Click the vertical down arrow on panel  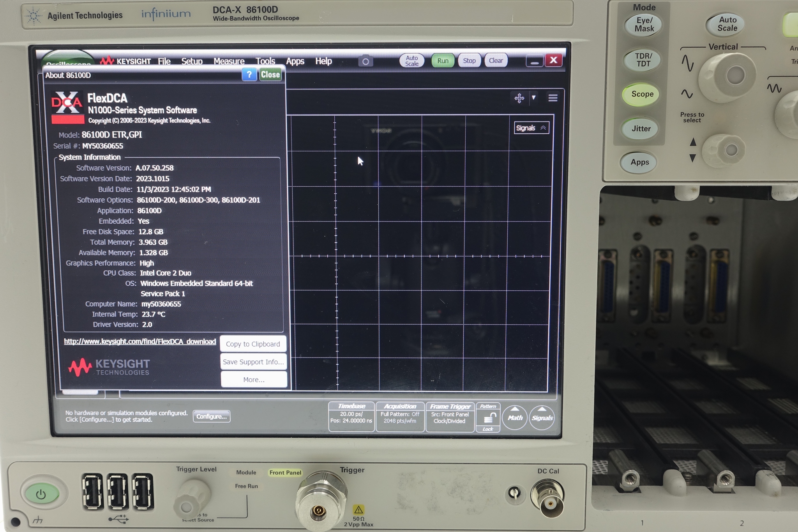692,158
